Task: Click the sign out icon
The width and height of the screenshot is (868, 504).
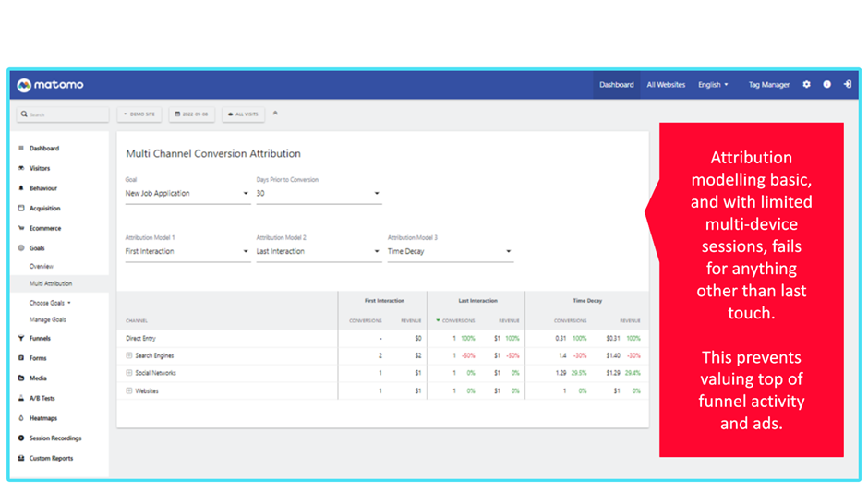Action: (x=848, y=84)
